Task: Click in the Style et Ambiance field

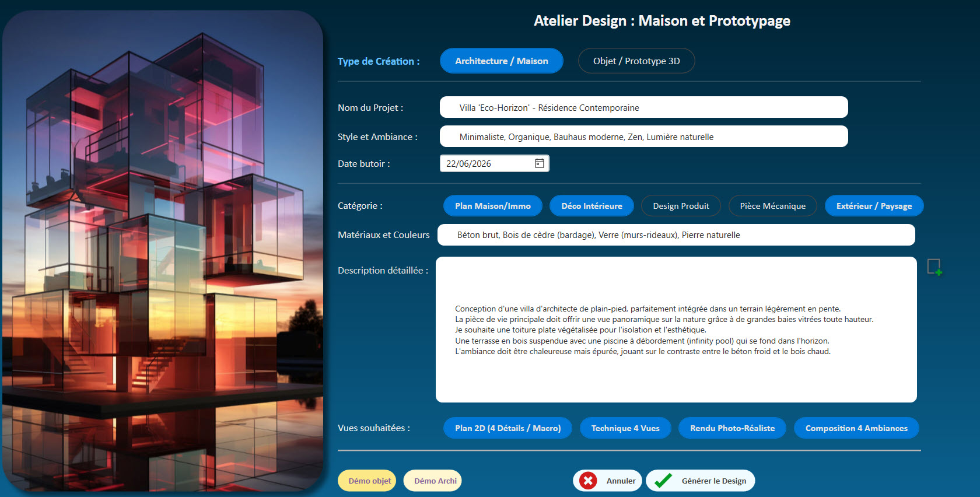Action: click(643, 136)
